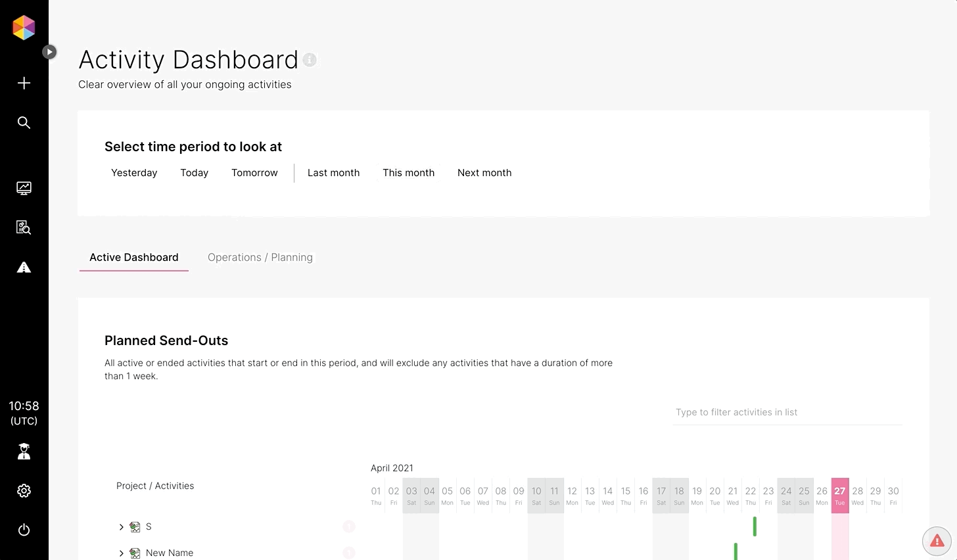Screen dimensions: 957x560
Task: Expand the New Name project row
Action: click(121, 553)
